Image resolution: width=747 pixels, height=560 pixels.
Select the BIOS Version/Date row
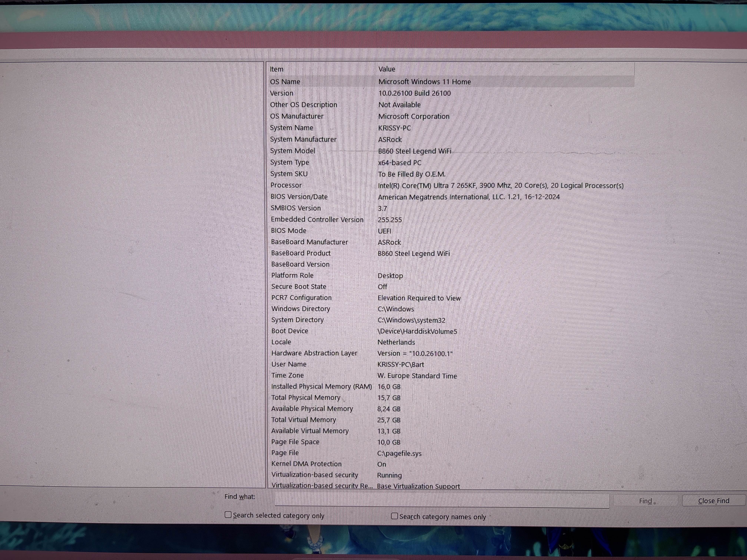point(299,197)
